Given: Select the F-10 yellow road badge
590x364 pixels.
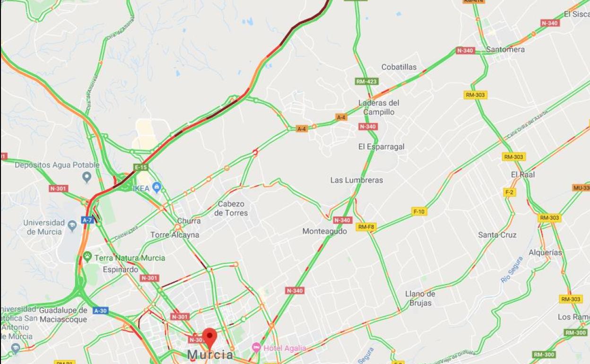Looking at the screenshot, I should 419,212.
